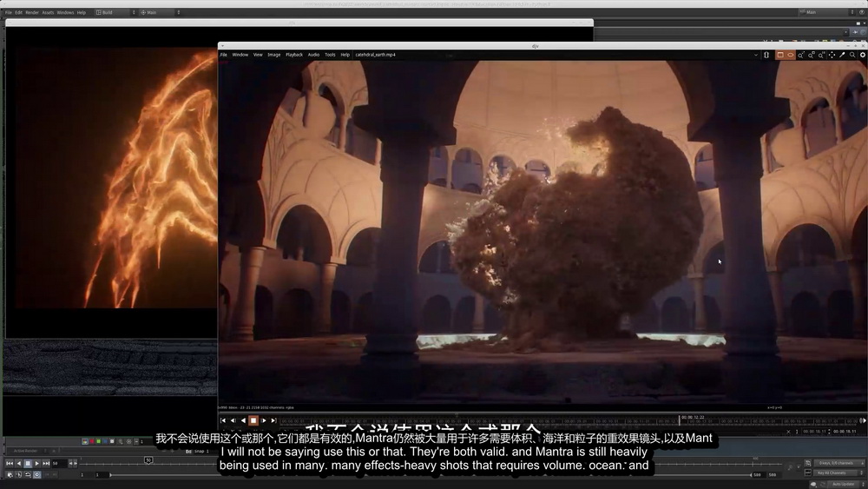
Task: Click the Houdini global animation options icon
Action: pyautogui.click(x=10, y=474)
